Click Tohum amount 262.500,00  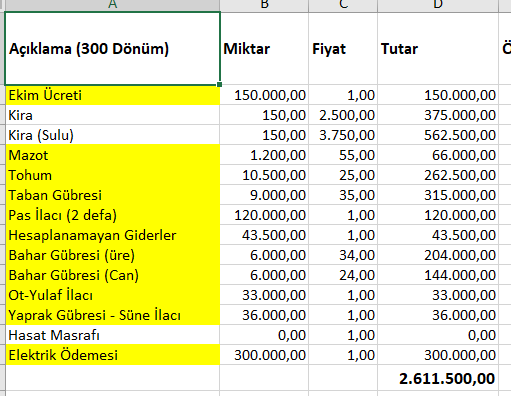pos(438,175)
